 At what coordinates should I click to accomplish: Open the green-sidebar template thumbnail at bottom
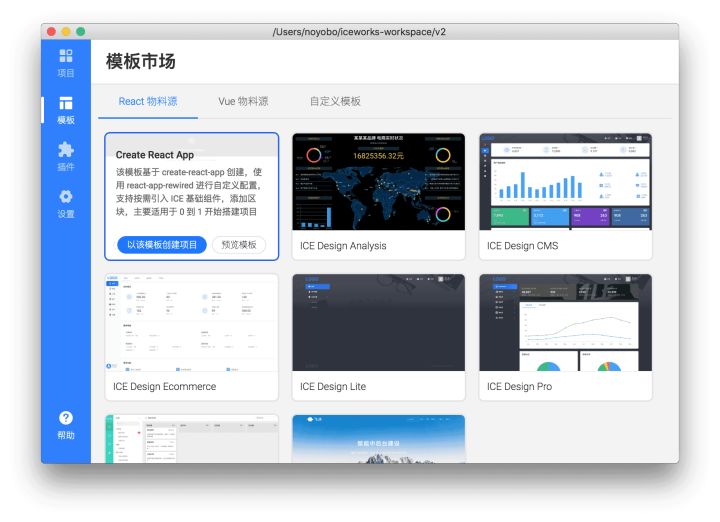[x=191, y=439]
